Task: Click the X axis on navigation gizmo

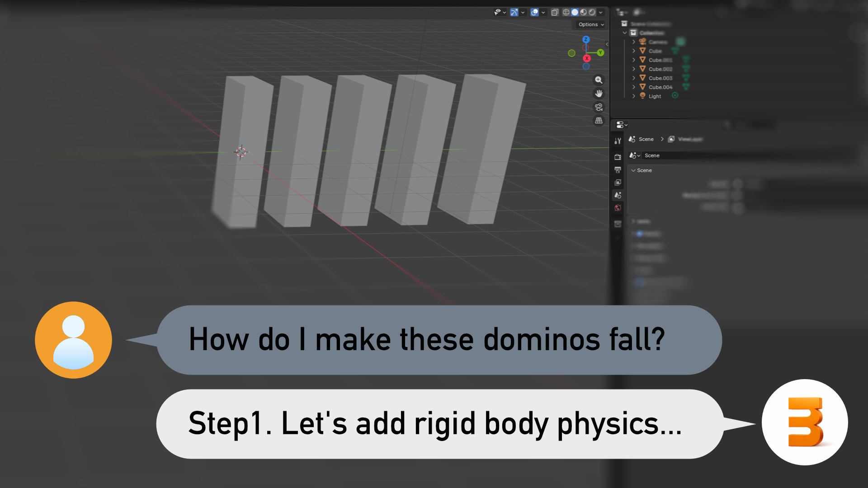Action: coord(586,58)
